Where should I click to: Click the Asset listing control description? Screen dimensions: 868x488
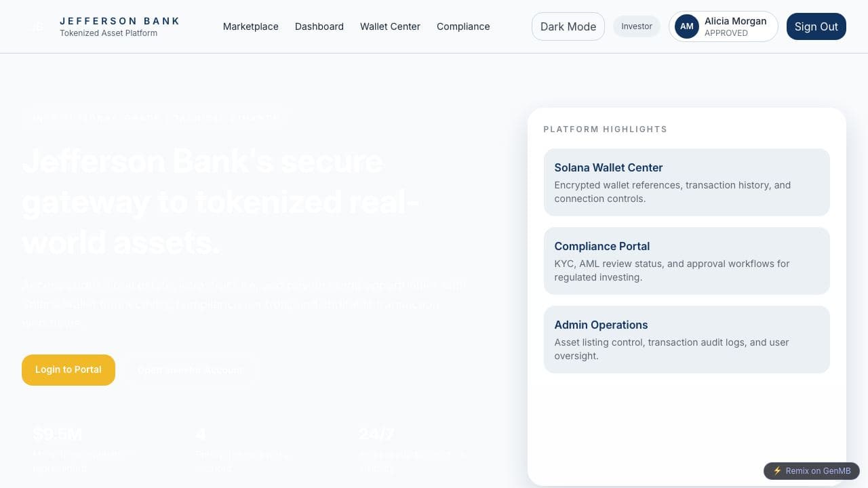[672, 349]
